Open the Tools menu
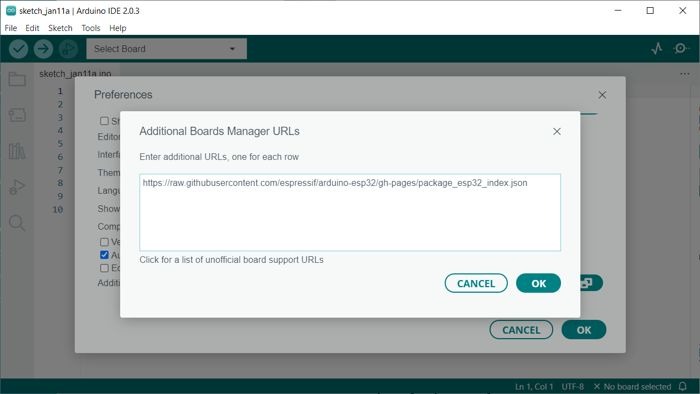This screenshot has height=394, width=700. (91, 28)
